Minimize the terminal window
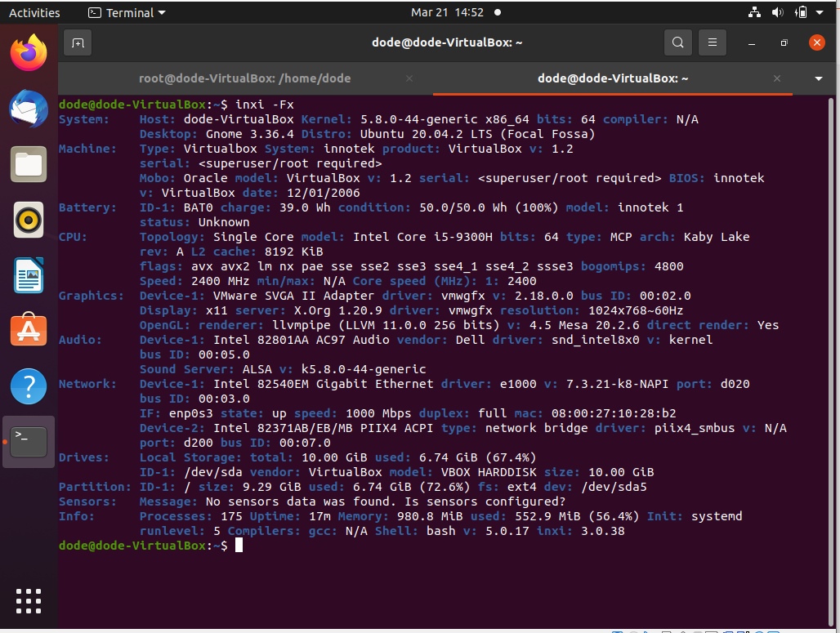Image resolution: width=840 pixels, height=633 pixels. pyautogui.click(x=752, y=42)
